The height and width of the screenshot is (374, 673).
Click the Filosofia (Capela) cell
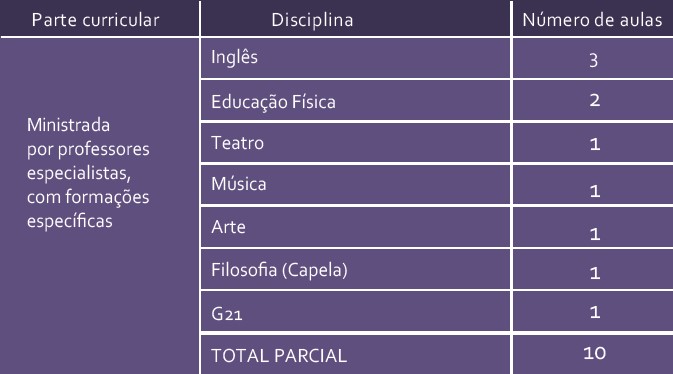355,269
